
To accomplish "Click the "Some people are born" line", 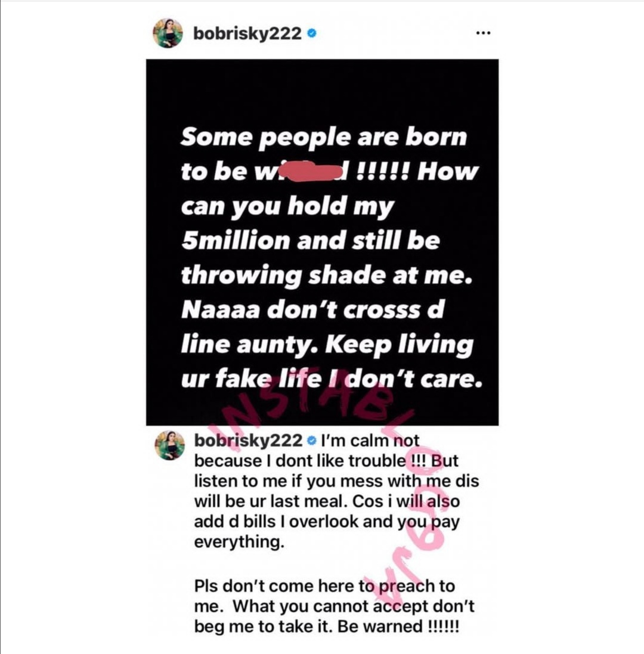I will [x=323, y=138].
